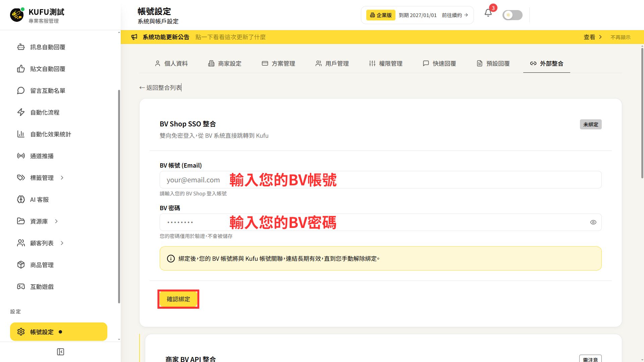
Task: Click the sidebar vertical scrollbar
Action: coord(119,197)
